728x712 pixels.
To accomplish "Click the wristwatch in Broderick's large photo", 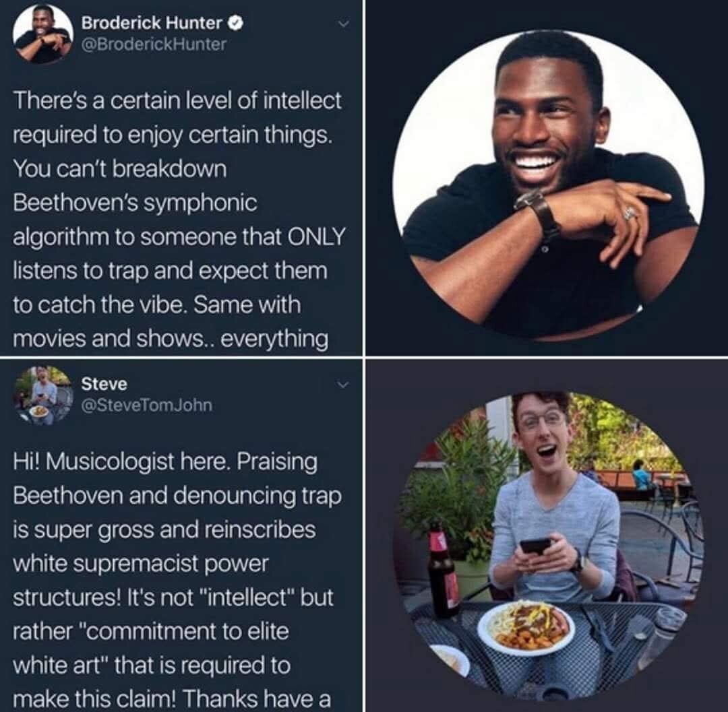I will pyautogui.click(x=540, y=212).
